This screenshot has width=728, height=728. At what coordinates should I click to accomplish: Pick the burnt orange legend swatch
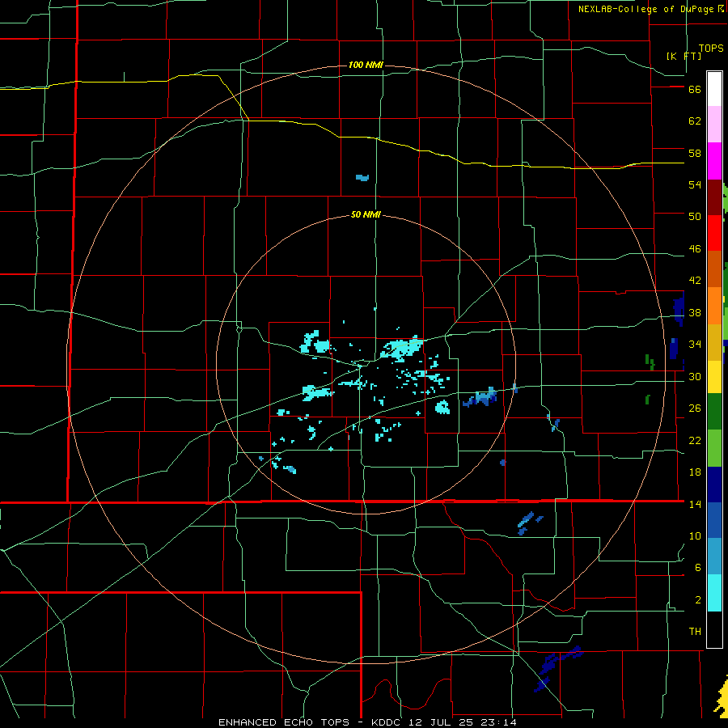coord(714,269)
